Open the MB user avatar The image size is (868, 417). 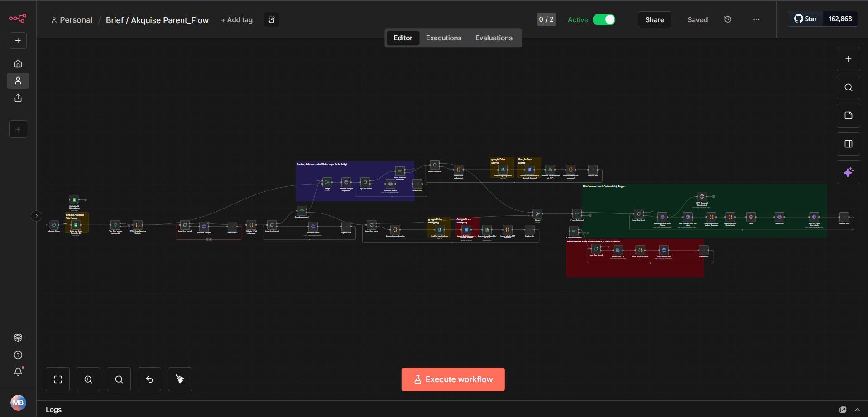[18, 403]
